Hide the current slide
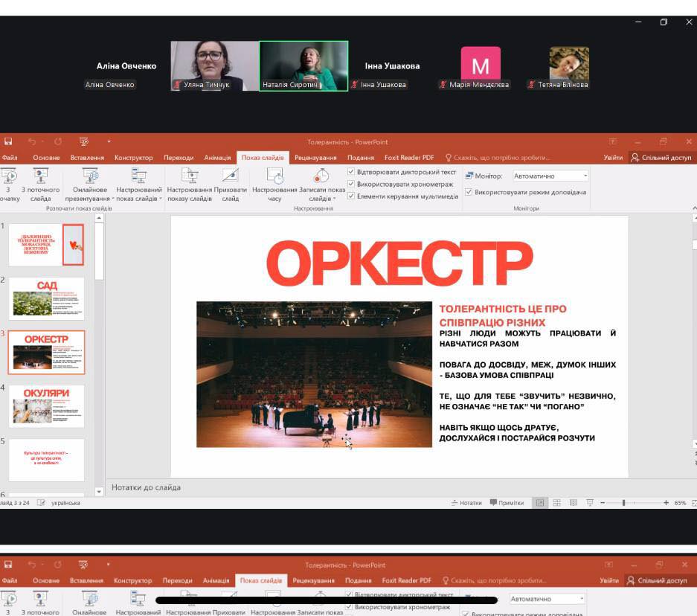Viewport: 697px width, 616px height. [231, 177]
